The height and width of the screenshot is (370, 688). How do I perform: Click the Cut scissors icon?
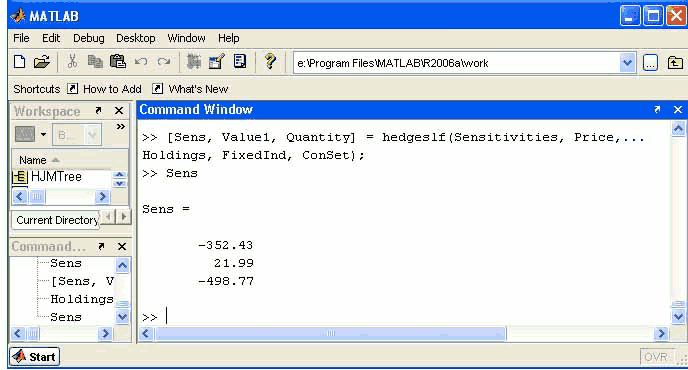(72, 61)
